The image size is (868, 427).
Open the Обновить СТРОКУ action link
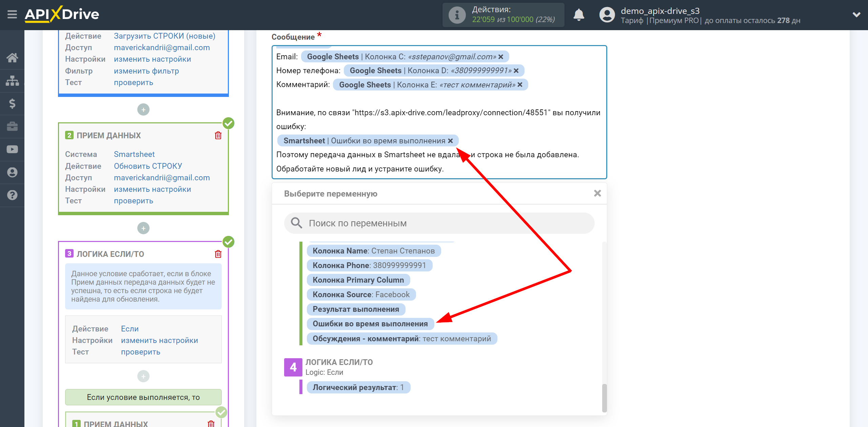[x=148, y=166]
